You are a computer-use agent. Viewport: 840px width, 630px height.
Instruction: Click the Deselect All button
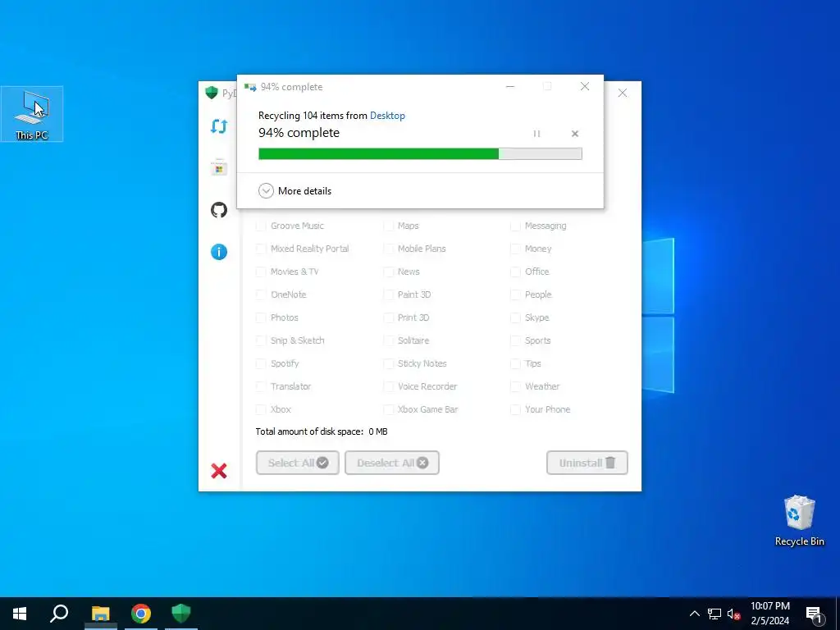[x=392, y=463]
